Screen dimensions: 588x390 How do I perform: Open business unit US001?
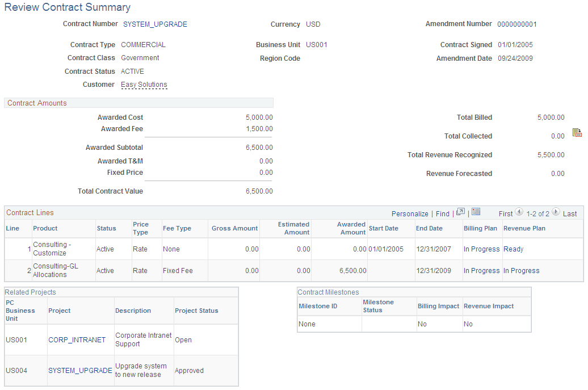point(316,44)
